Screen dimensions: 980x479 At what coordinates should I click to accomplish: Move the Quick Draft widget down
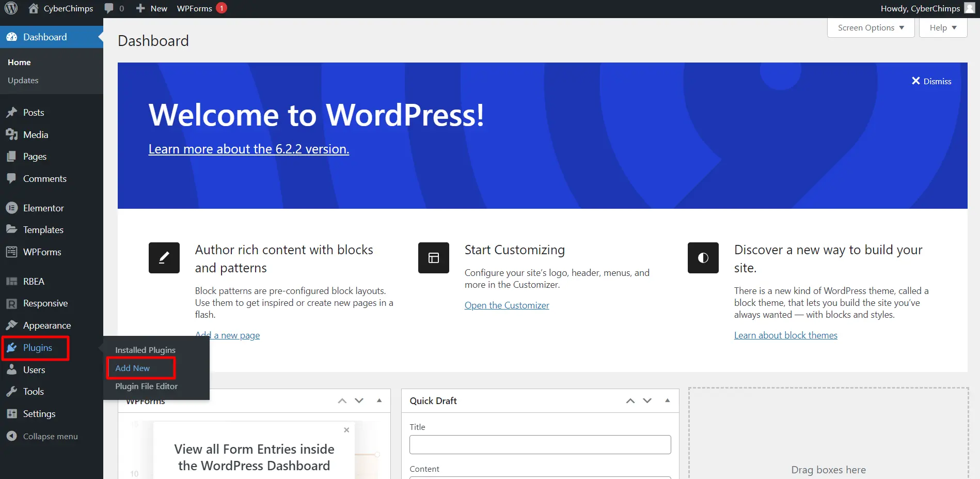(x=647, y=400)
